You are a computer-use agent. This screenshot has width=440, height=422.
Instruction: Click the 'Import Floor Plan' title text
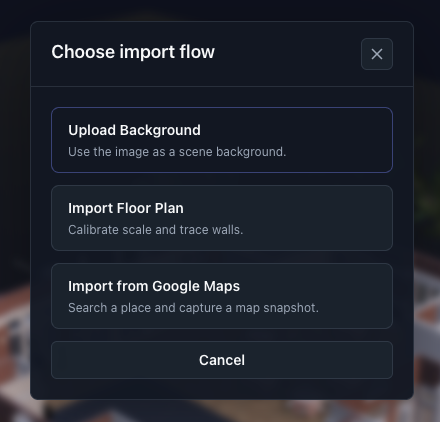(126, 208)
